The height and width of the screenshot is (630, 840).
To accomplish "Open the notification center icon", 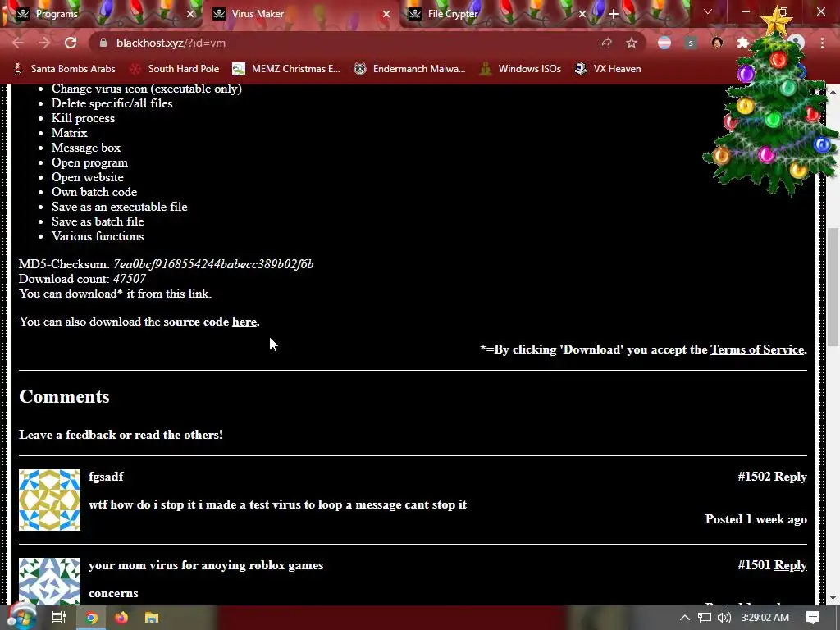I will (x=813, y=618).
